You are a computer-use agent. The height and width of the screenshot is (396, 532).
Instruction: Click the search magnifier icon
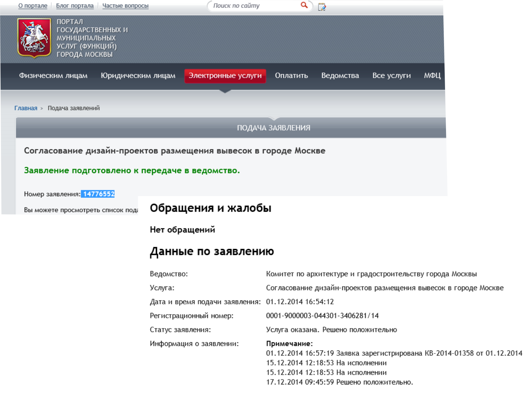pos(304,5)
